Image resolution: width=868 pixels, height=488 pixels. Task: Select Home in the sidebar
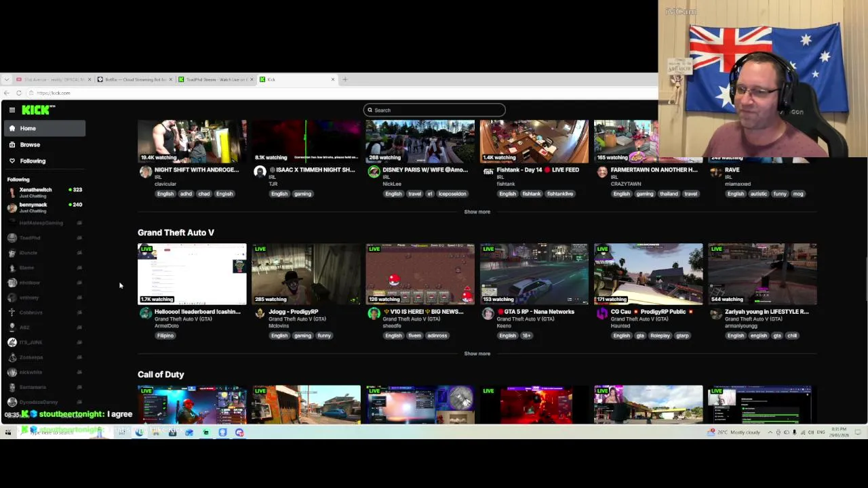point(45,128)
